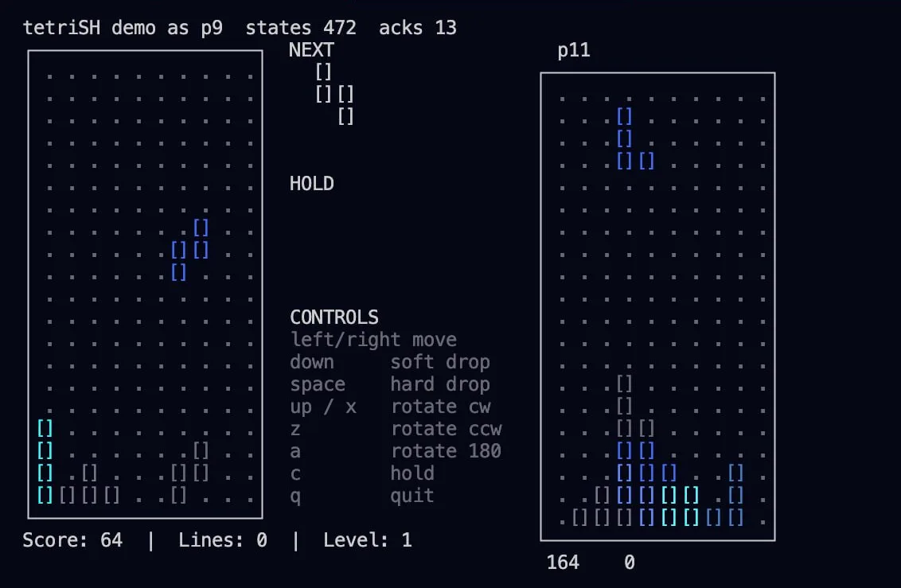
Task: Click the 'q quit' controls line
Action: 362,496
